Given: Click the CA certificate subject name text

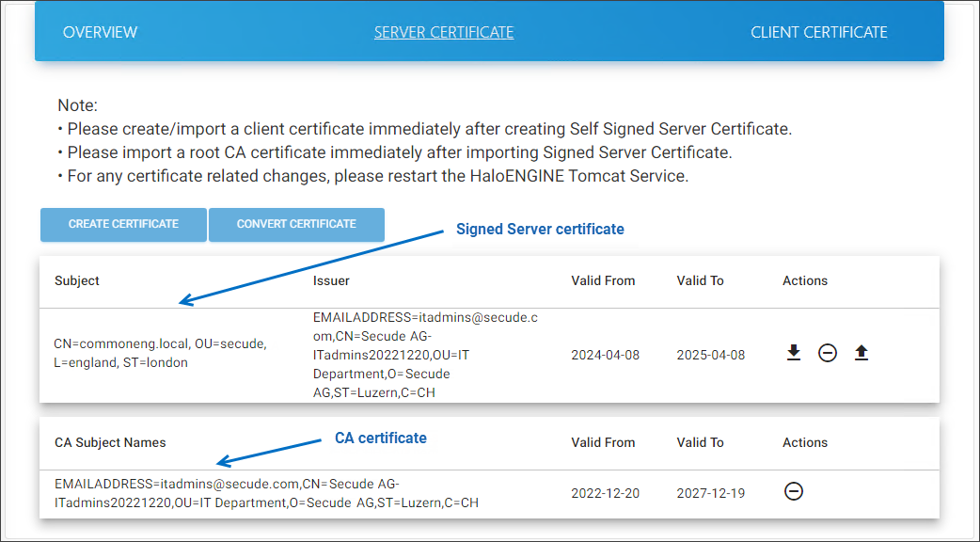Looking at the screenshot, I should point(266,493).
